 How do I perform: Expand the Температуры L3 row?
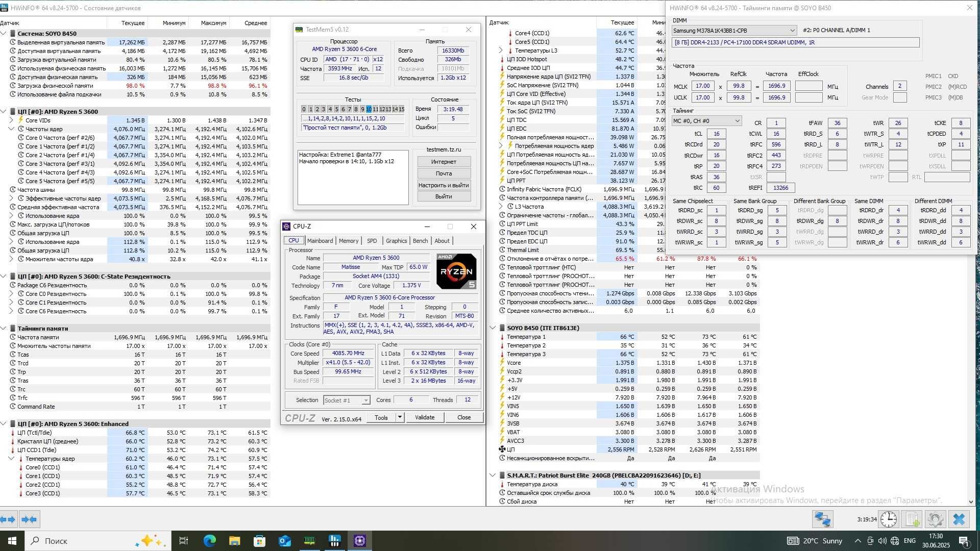coord(501,51)
